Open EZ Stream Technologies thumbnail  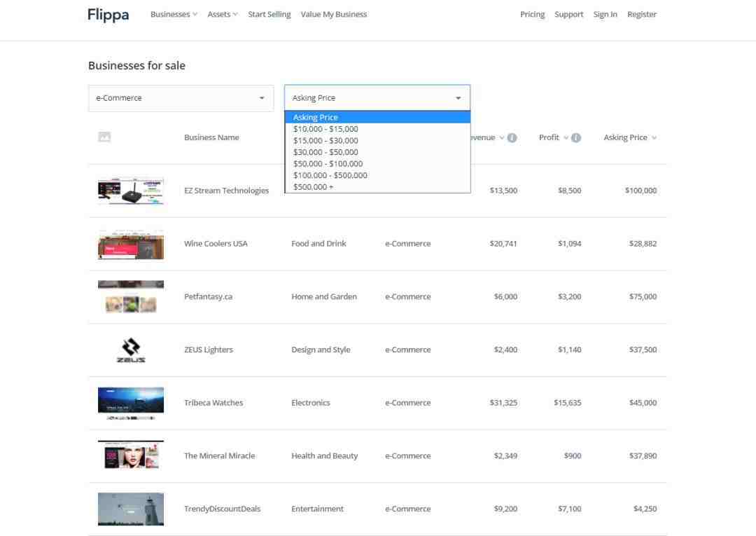point(131,191)
